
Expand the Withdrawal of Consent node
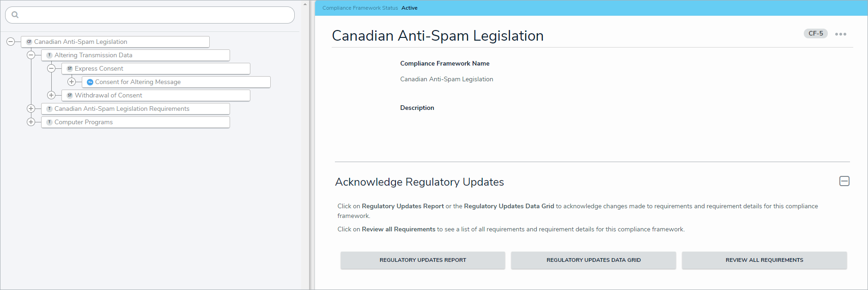pyautogui.click(x=51, y=95)
